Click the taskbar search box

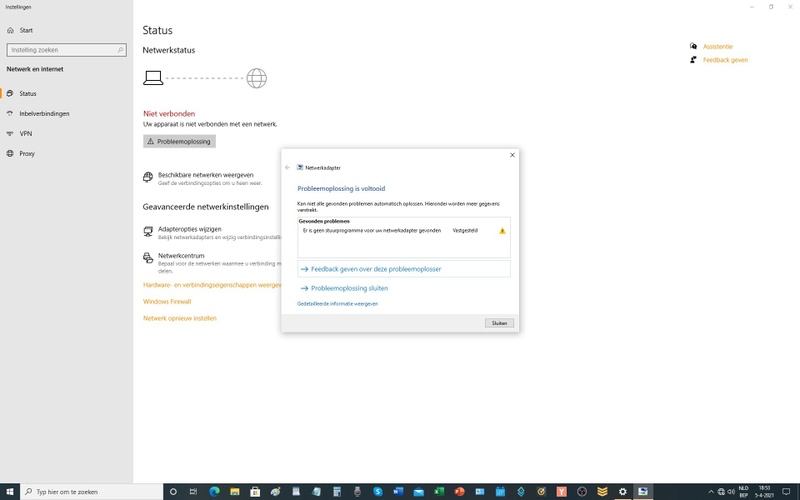point(91,492)
